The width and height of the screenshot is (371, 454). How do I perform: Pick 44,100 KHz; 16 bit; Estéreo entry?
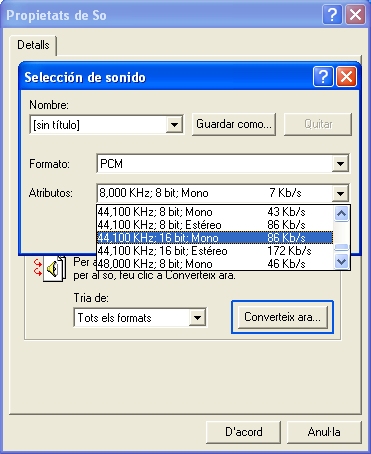[x=215, y=251]
